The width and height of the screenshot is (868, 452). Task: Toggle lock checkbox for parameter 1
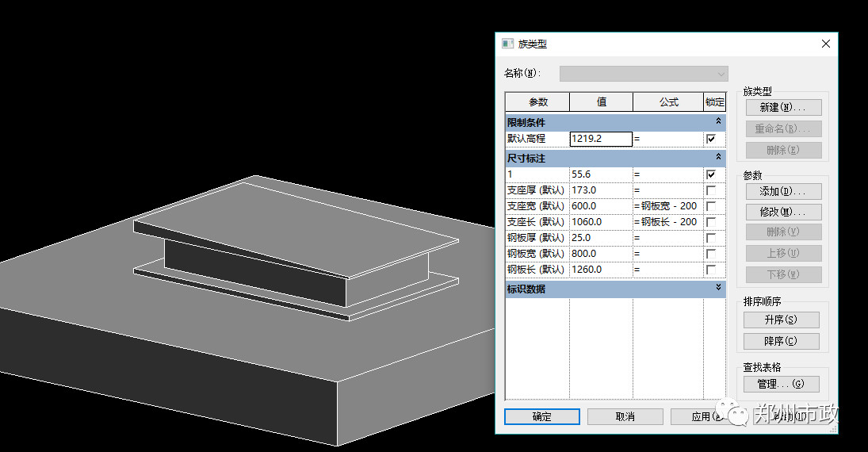click(711, 174)
